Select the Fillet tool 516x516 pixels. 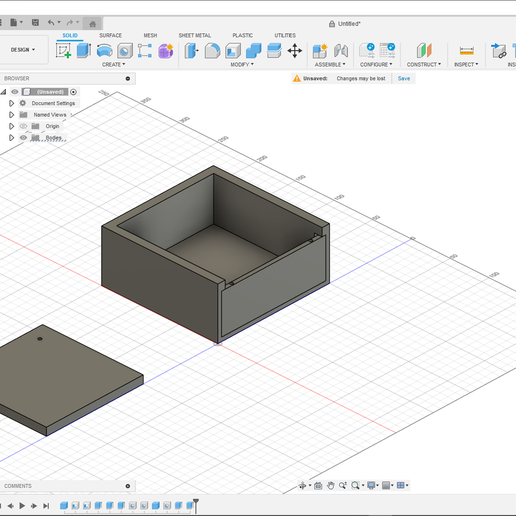point(212,51)
